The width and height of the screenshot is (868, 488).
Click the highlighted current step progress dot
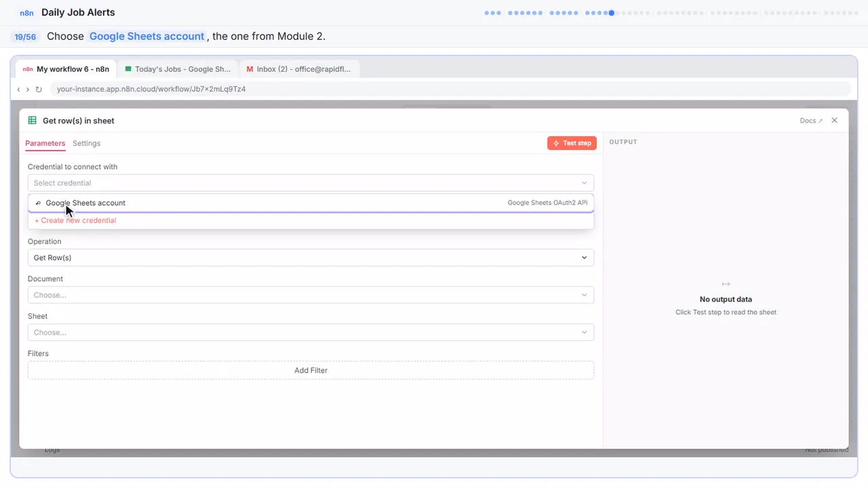coord(612,13)
